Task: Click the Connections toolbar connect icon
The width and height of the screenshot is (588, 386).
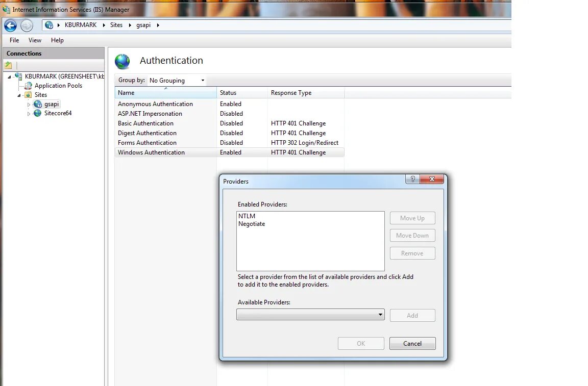Action: (x=8, y=65)
